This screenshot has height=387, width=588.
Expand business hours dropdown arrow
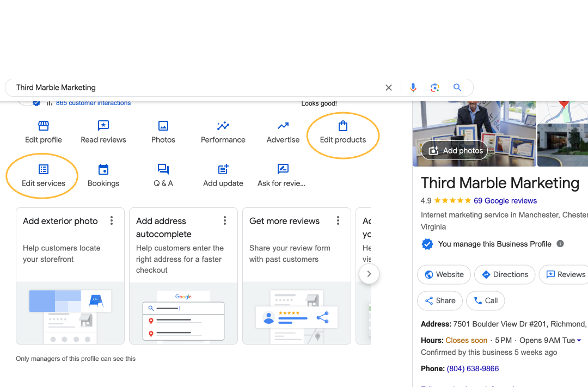pyautogui.click(x=579, y=341)
